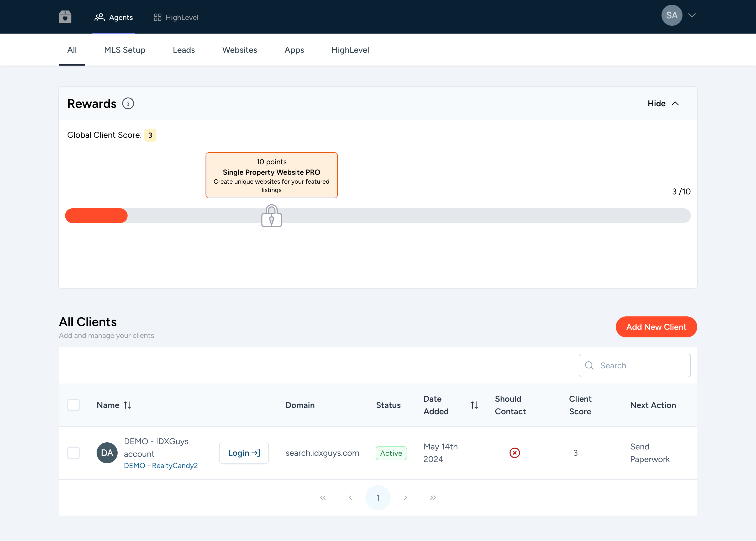Click the red rewards progress bar
Viewport: 756px width, 541px height.
(x=96, y=216)
